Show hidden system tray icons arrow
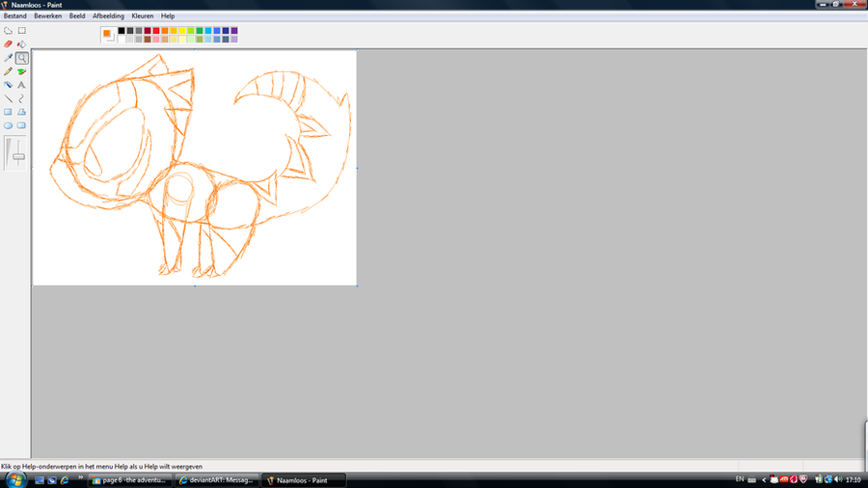This screenshot has height=488, width=868. pos(764,479)
